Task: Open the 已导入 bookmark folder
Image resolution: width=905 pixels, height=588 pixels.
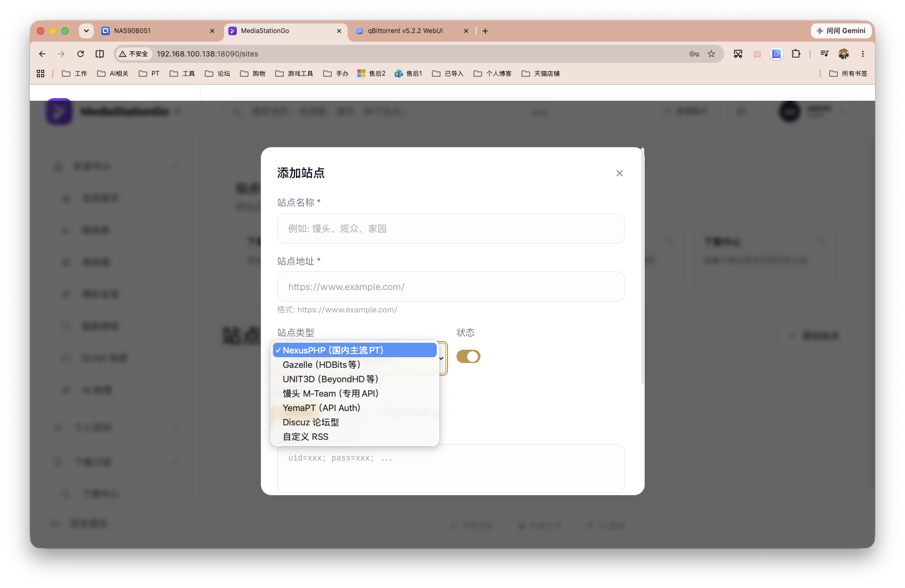Action: click(448, 74)
